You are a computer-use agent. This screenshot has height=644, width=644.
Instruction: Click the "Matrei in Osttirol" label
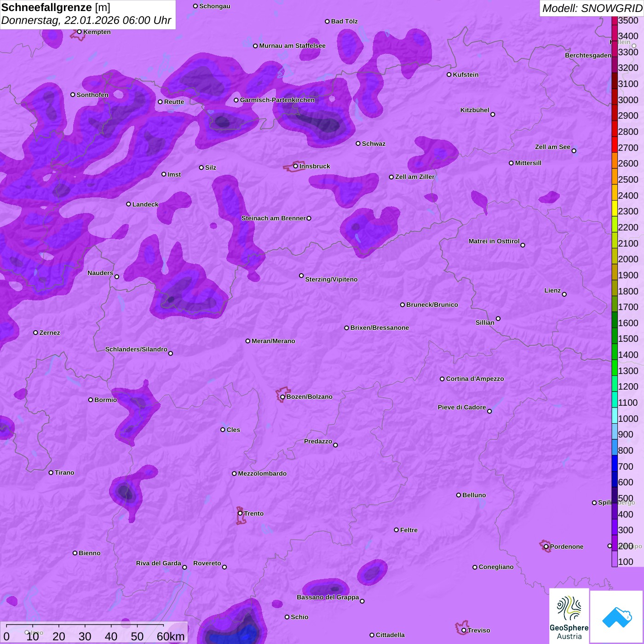[x=494, y=241]
